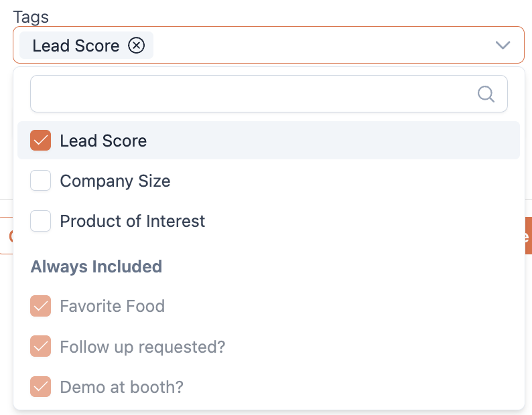Click the magnifier search icon
532x415 pixels.
point(486,94)
